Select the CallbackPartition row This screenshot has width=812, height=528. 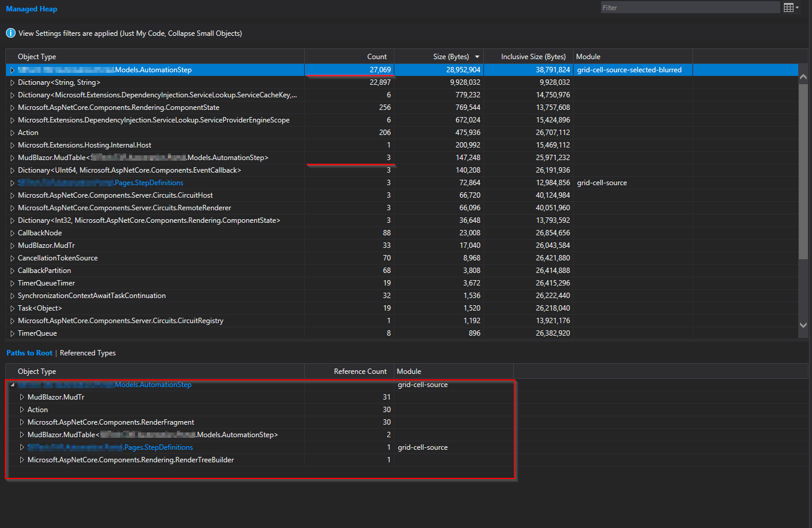pyautogui.click(x=402, y=271)
